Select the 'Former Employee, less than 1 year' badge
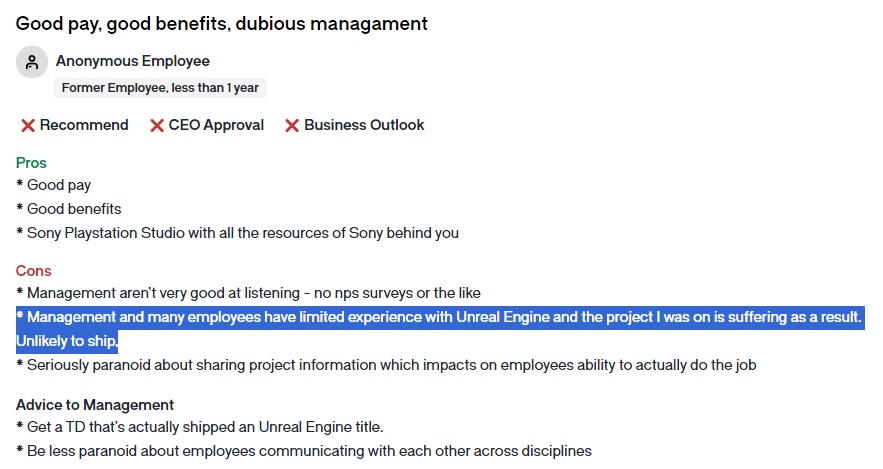The width and height of the screenshot is (883, 469). [160, 88]
